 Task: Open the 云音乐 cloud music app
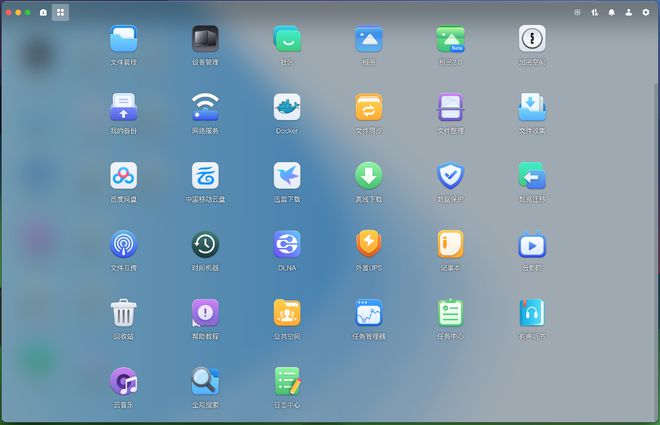pos(123,381)
